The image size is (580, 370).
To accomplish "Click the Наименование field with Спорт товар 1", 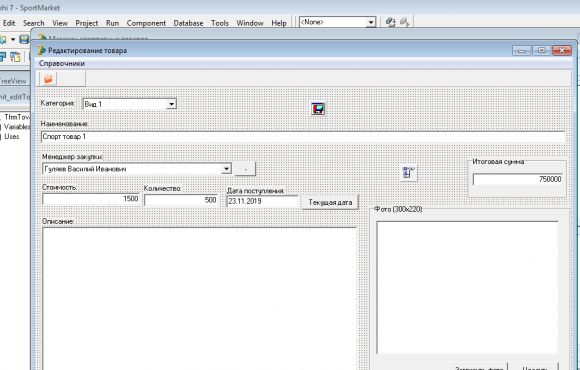I will tap(303, 137).
